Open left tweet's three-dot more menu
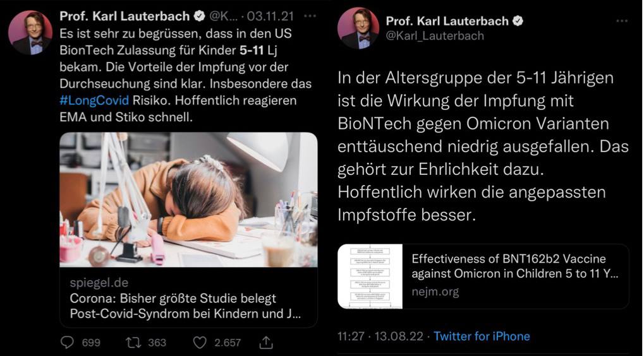The image size is (644, 356). coord(310,16)
